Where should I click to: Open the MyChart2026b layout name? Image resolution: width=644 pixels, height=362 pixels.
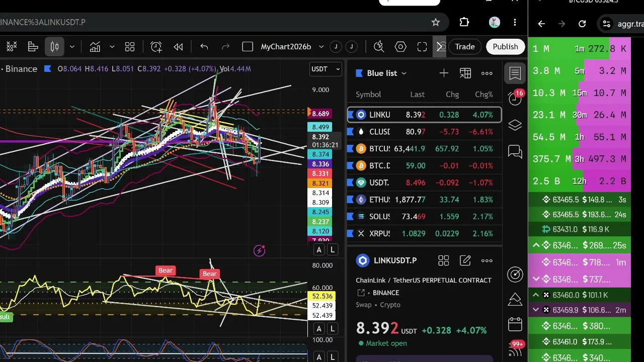click(x=286, y=47)
